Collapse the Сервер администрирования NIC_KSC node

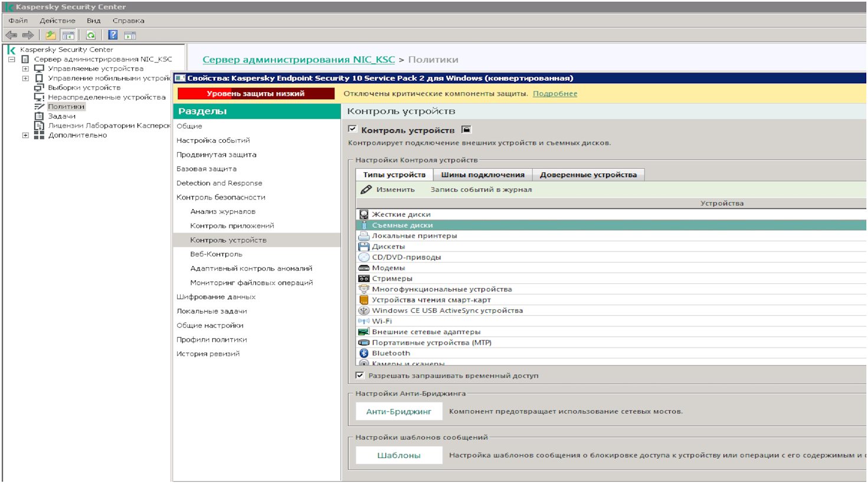(11, 60)
